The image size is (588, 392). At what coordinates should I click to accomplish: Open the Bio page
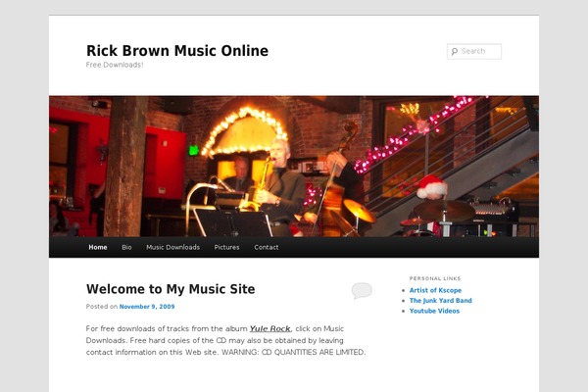coord(126,247)
